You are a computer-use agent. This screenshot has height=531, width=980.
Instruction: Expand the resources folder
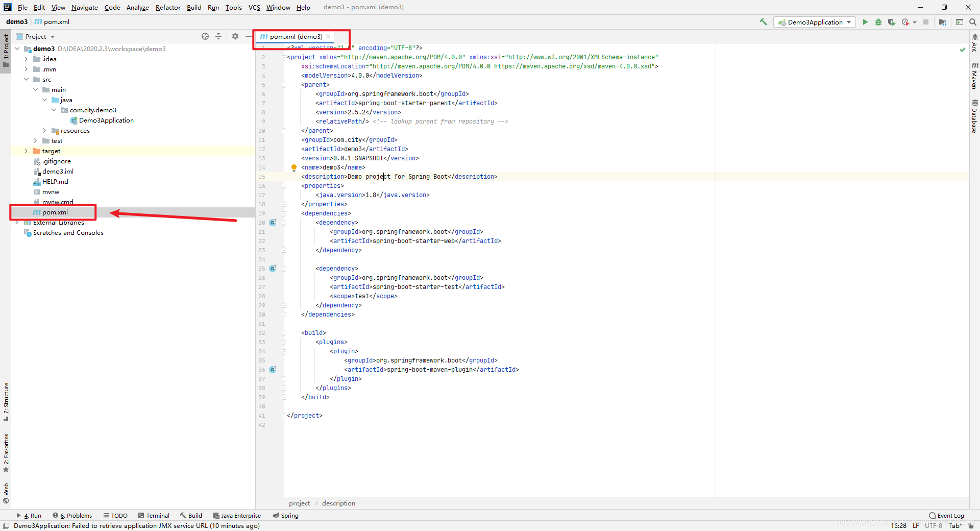(x=45, y=131)
